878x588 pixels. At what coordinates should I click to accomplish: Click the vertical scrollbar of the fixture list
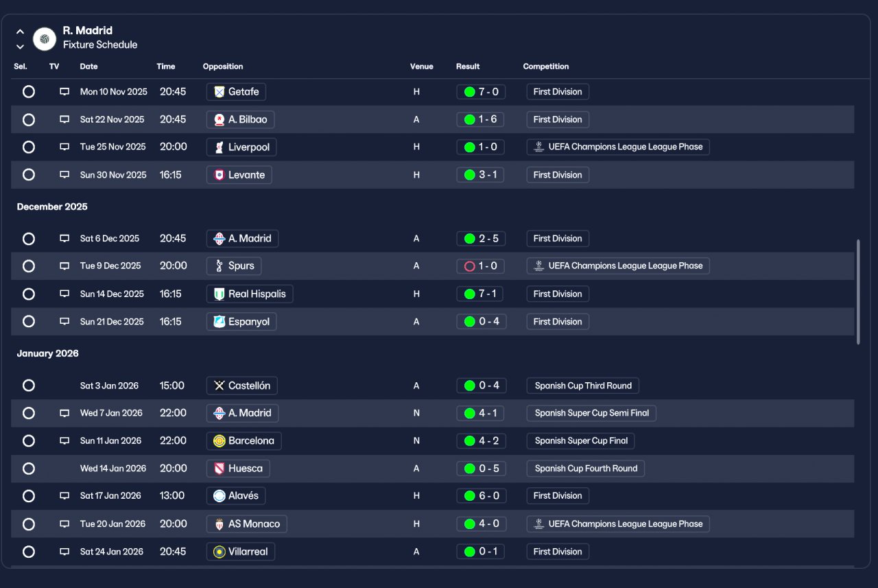pyautogui.click(x=859, y=292)
